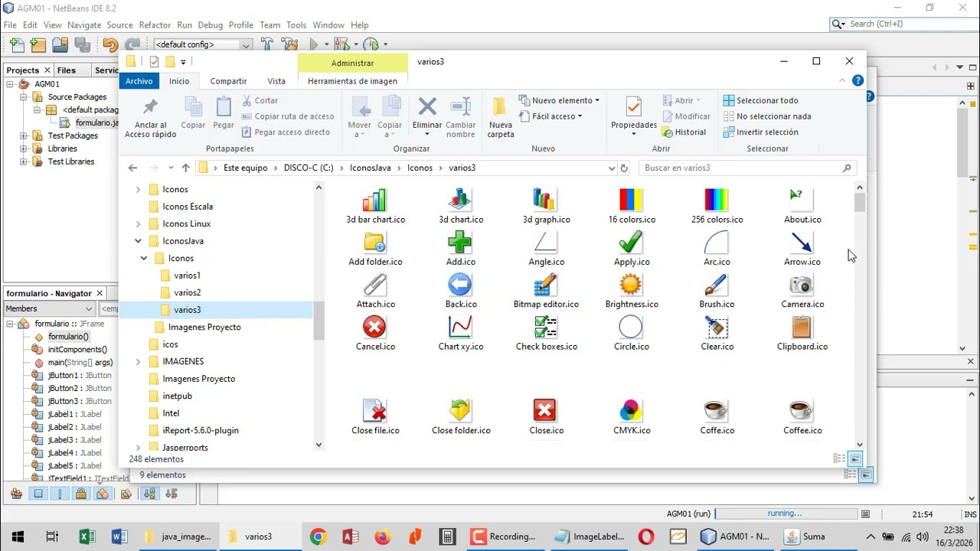Click the Open Project icon in NetBeans toolbar

tap(60, 44)
